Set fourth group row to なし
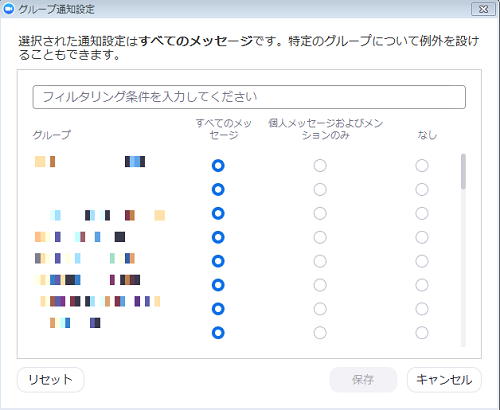The height and width of the screenshot is (410, 500). tap(422, 237)
